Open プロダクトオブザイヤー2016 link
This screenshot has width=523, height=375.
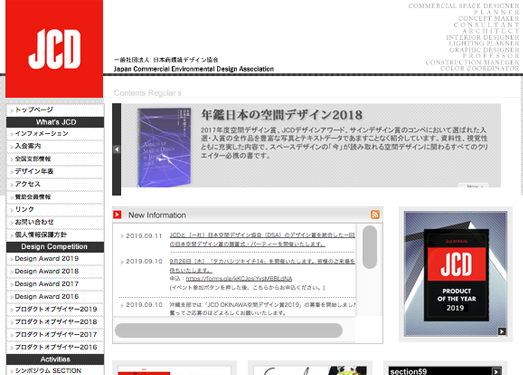[x=55, y=347]
